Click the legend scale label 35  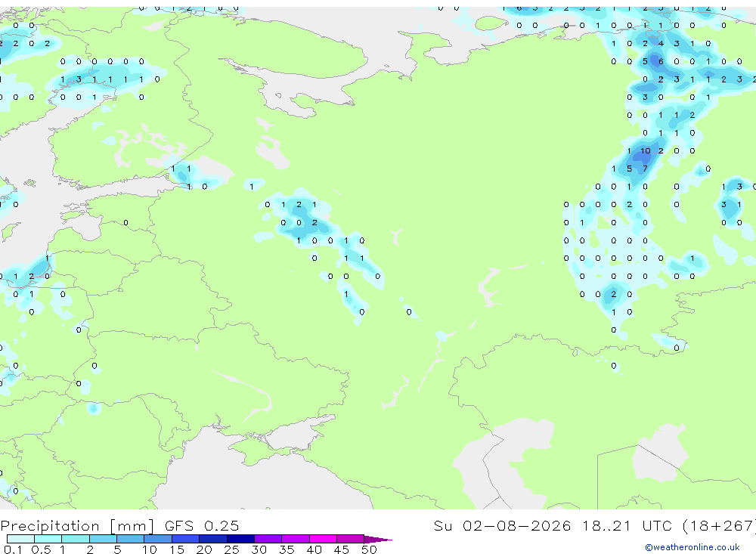point(287,549)
